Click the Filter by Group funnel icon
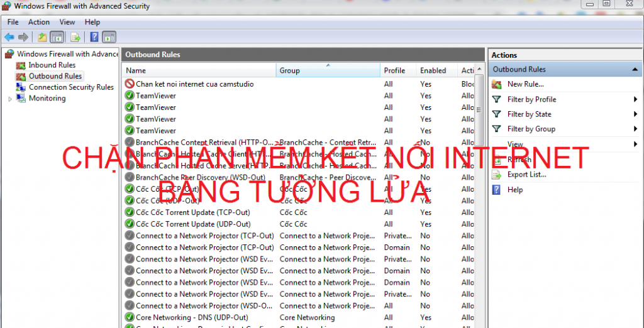The image size is (644, 328). [x=497, y=129]
